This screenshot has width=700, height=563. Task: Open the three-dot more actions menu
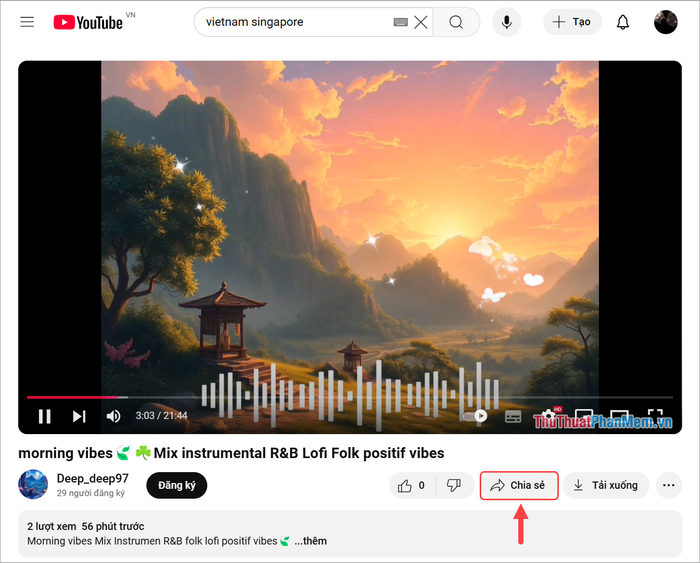click(668, 485)
